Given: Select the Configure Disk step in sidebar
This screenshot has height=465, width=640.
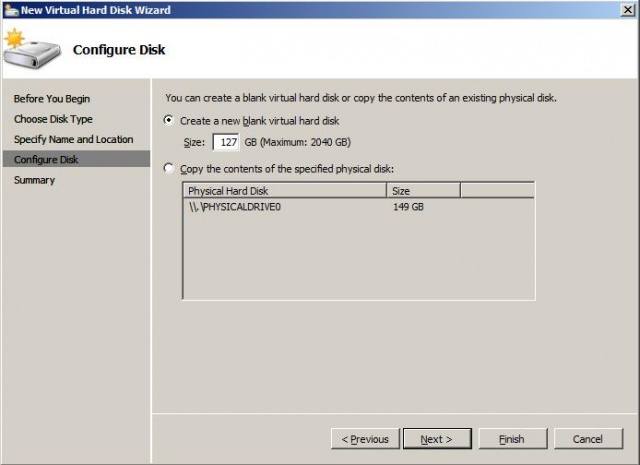Looking at the screenshot, I should point(46,160).
